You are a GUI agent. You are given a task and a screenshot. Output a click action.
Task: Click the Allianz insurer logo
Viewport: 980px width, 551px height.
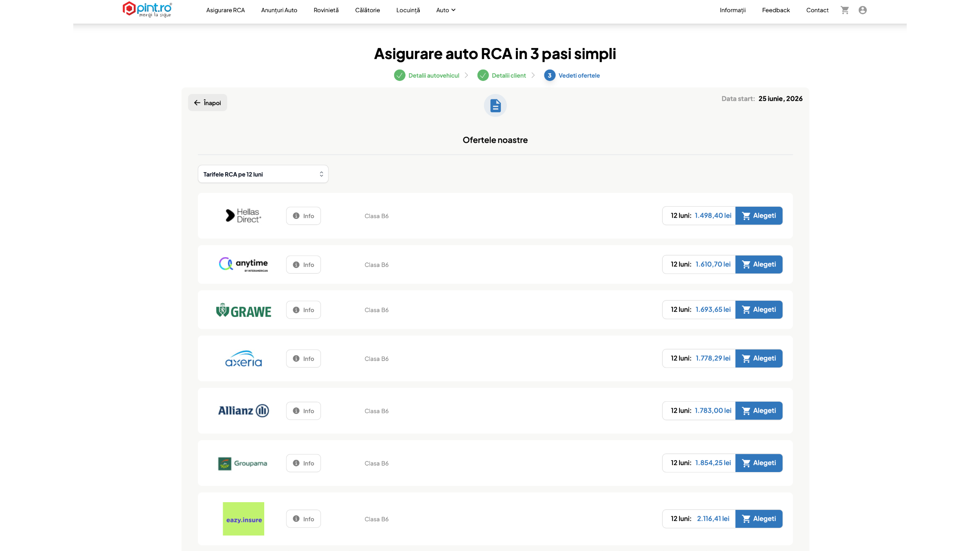pyautogui.click(x=243, y=411)
